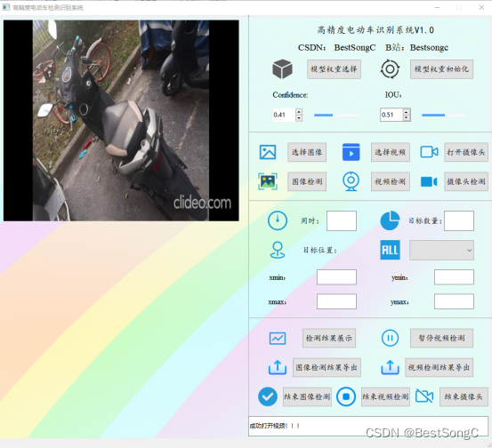Click the line chart results icon
This screenshot has width=492, height=448.
point(278,339)
